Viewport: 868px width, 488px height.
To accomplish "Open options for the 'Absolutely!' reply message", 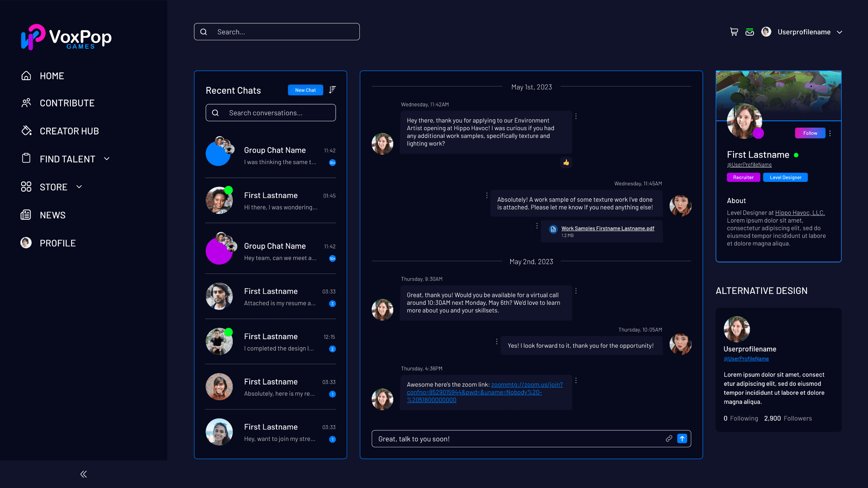I will (487, 195).
